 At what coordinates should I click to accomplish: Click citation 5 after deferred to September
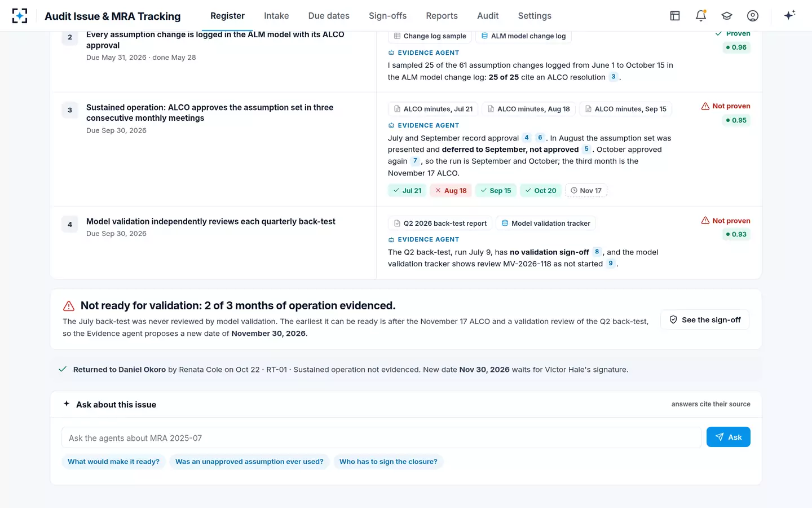click(x=586, y=149)
